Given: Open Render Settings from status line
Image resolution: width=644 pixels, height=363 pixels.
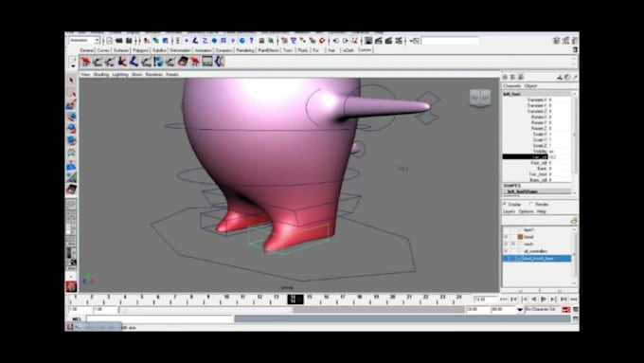Looking at the screenshot, I should 399,41.
